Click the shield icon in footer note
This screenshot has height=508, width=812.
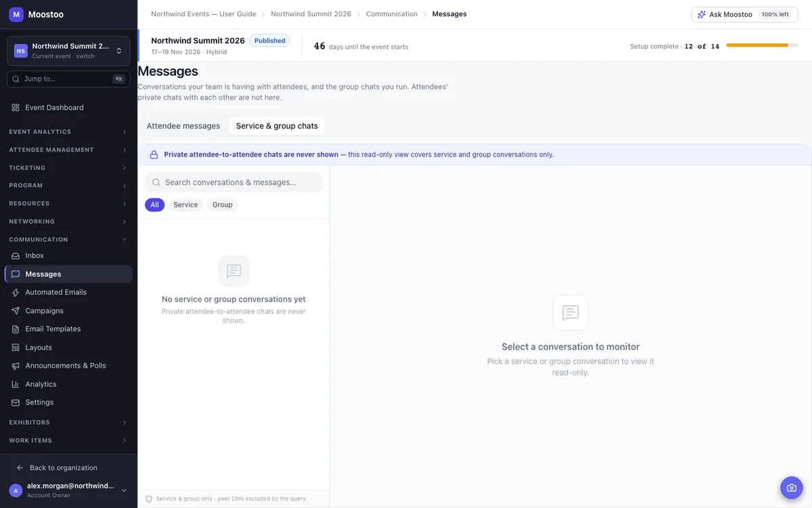coord(149,499)
